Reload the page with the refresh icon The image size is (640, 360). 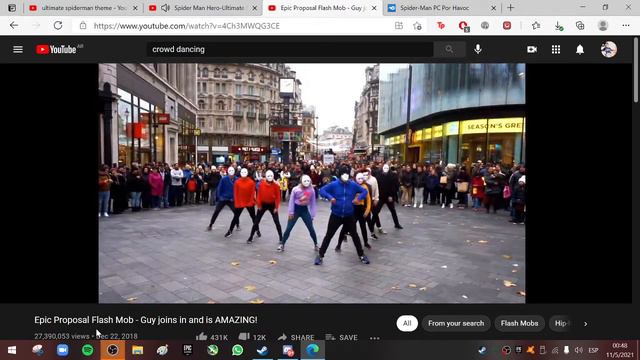(58, 26)
